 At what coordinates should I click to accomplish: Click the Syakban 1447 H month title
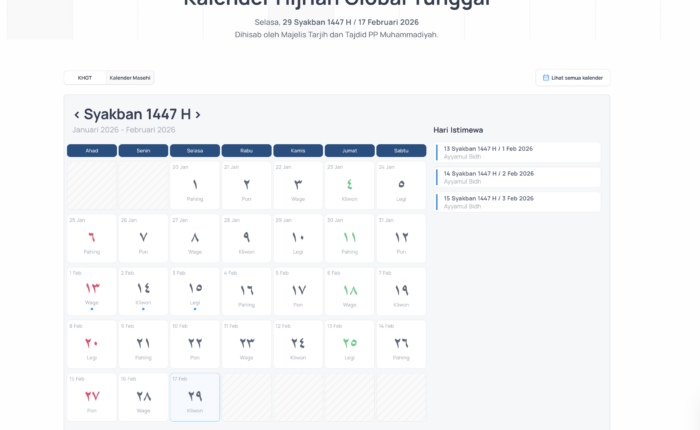[x=137, y=115]
